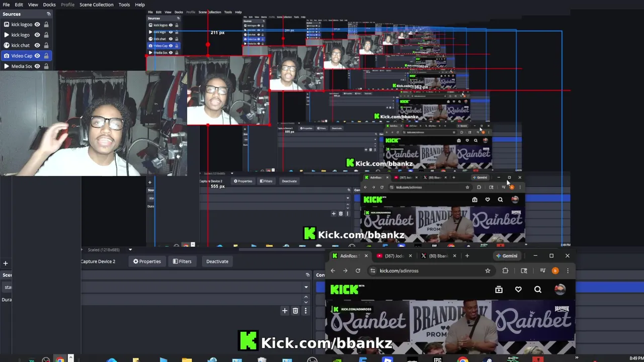View site information beside kick.com/adinross
This screenshot has height=362, width=644.
click(x=372, y=270)
